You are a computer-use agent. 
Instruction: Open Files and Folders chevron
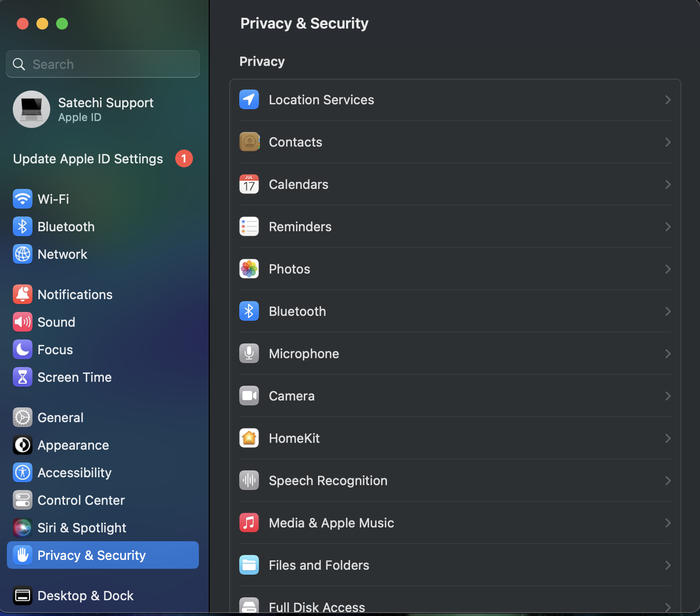tap(668, 565)
